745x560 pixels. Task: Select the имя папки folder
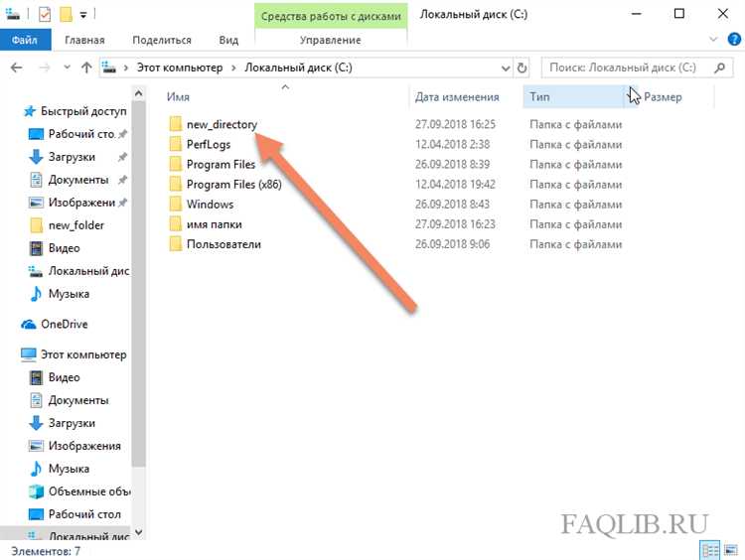215,224
